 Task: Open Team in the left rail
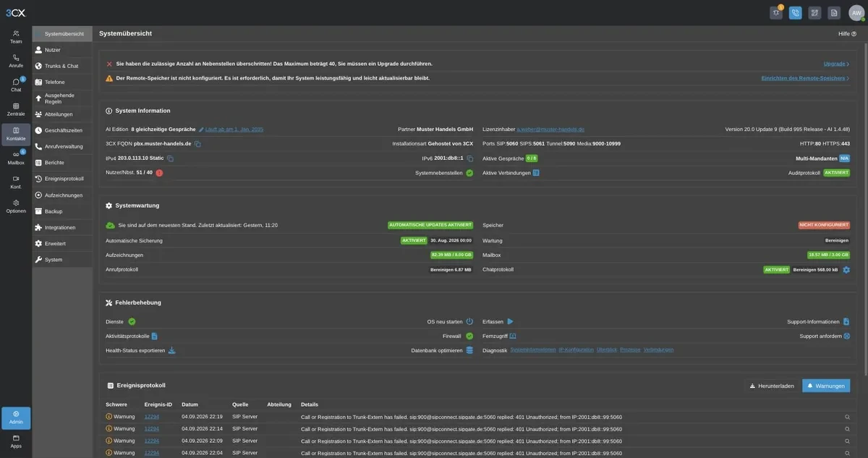(x=16, y=37)
